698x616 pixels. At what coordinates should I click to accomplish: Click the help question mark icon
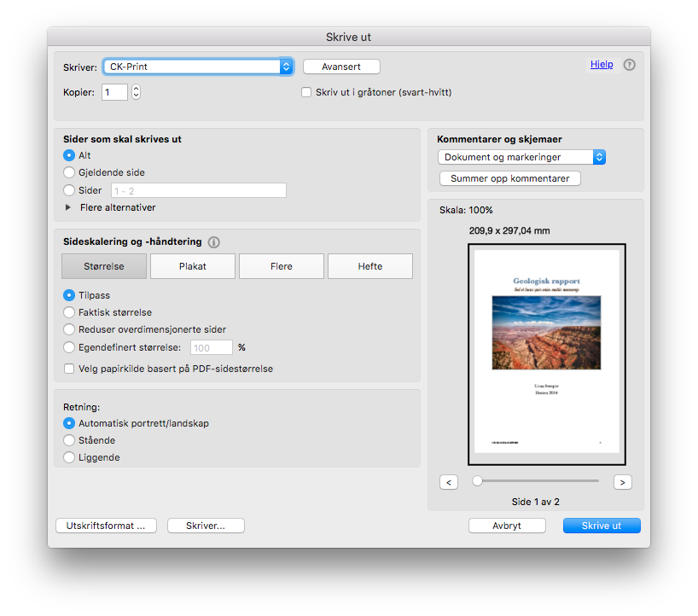pyautogui.click(x=629, y=65)
